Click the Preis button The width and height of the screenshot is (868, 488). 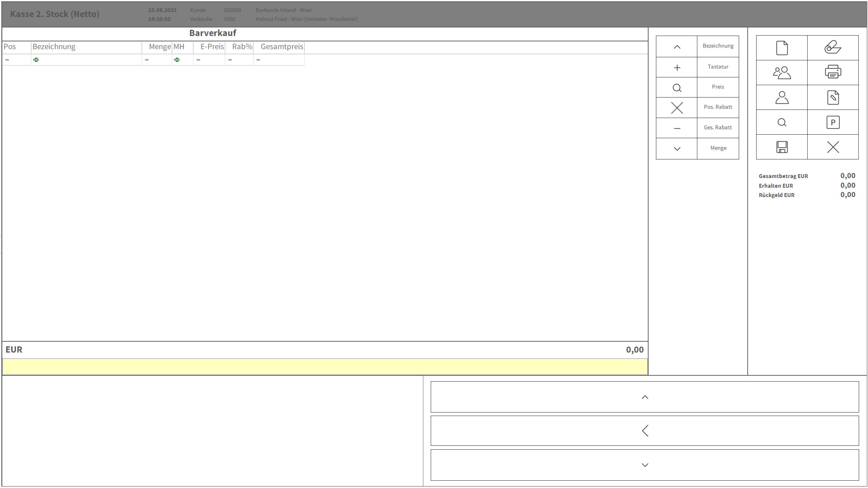(718, 87)
